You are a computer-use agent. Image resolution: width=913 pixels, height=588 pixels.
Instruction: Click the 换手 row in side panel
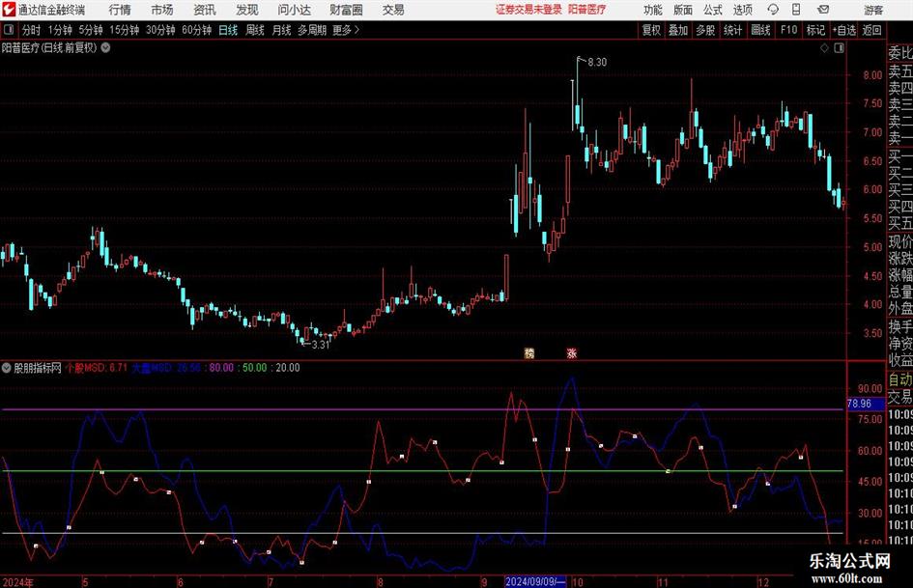pyautogui.click(x=899, y=326)
